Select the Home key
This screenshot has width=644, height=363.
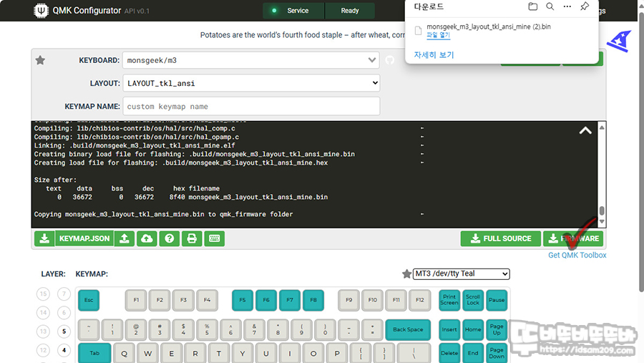[x=473, y=329]
